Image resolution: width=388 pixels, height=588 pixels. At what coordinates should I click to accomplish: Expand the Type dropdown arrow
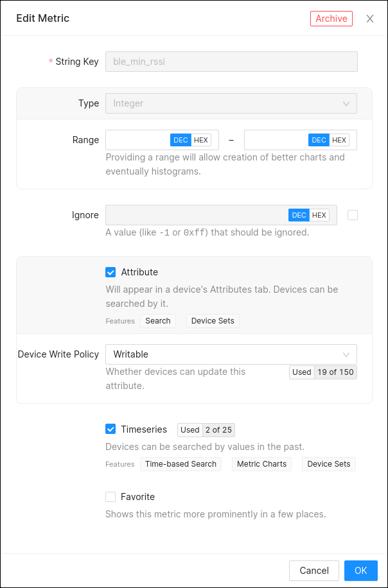pyautogui.click(x=346, y=103)
